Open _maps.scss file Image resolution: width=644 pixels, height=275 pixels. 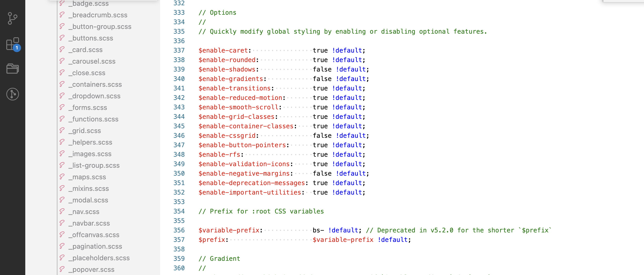tap(87, 177)
